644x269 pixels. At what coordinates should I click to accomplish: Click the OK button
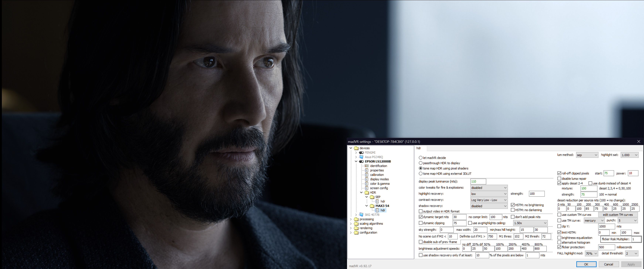(x=586, y=264)
